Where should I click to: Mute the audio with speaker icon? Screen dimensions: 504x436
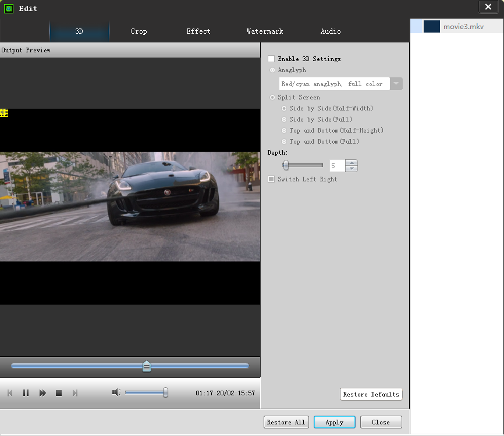[116, 392]
